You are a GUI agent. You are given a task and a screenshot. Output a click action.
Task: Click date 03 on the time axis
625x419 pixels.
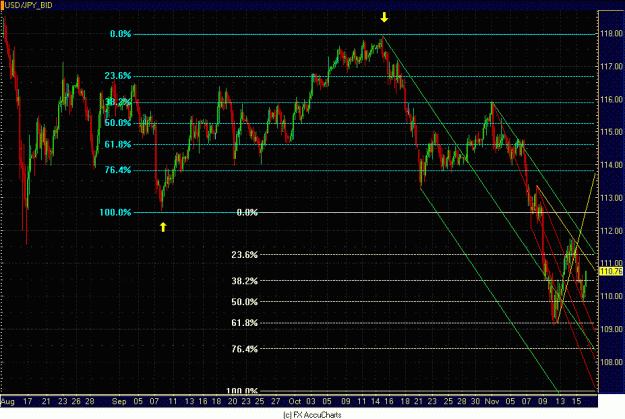coord(311,401)
